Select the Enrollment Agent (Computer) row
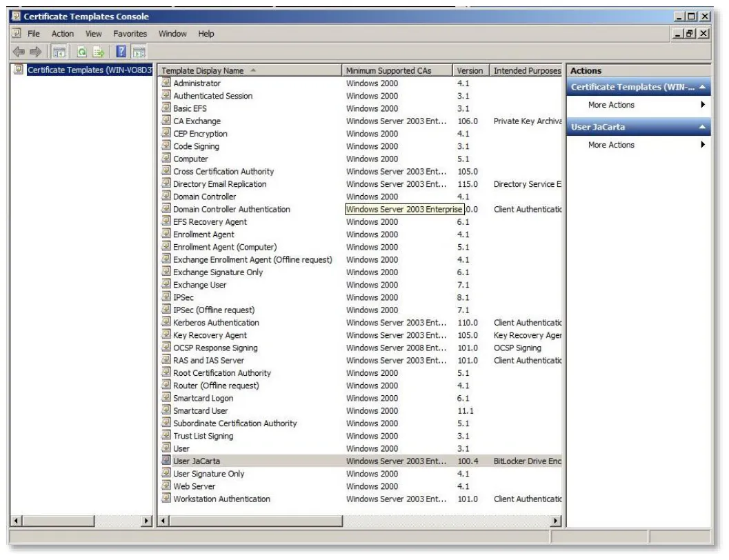This screenshot has height=560, width=729. coord(360,247)
